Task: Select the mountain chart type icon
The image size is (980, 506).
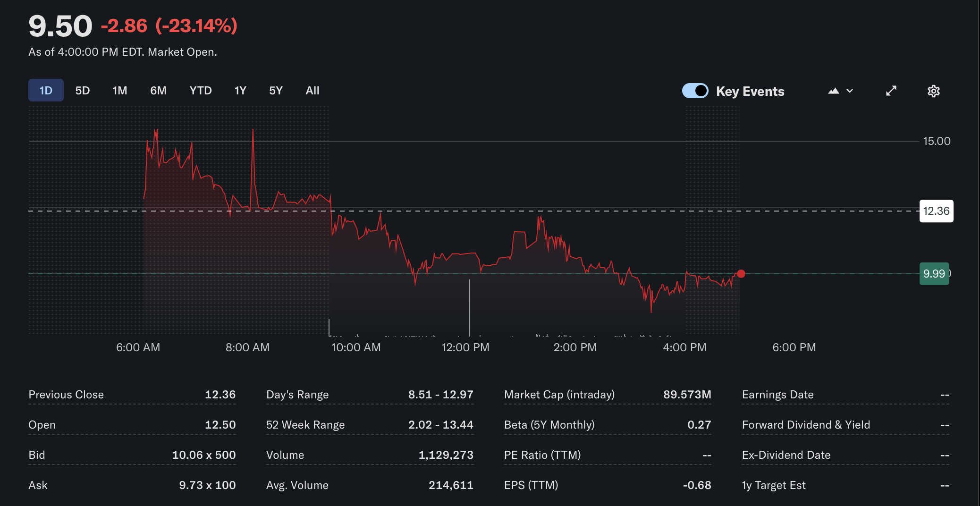Action: (833, 91)
